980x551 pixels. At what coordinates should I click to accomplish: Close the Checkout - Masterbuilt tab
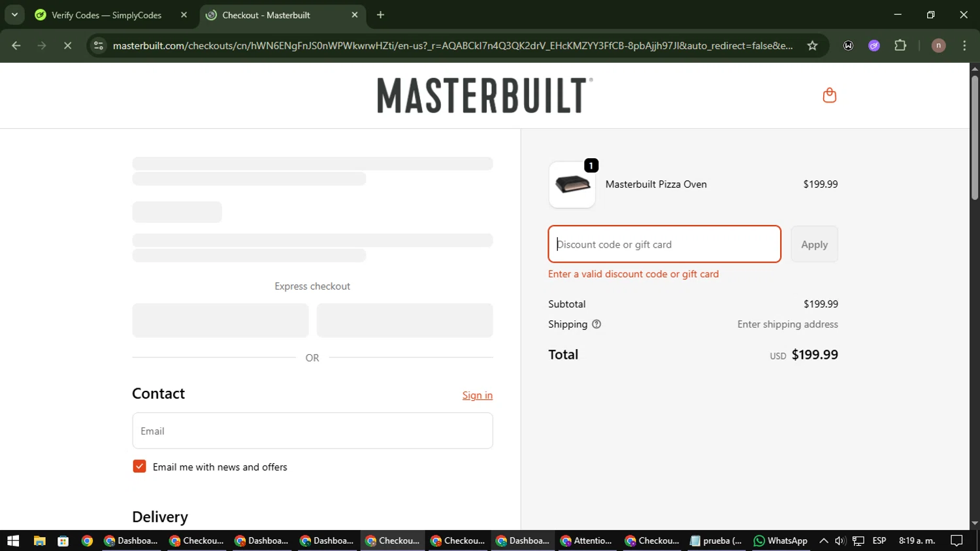pyautogui.click(x=355, y=14)
